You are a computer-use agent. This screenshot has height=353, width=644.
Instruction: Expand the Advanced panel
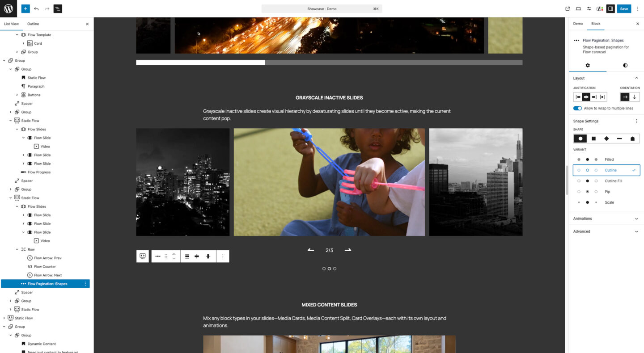point(606,231)
